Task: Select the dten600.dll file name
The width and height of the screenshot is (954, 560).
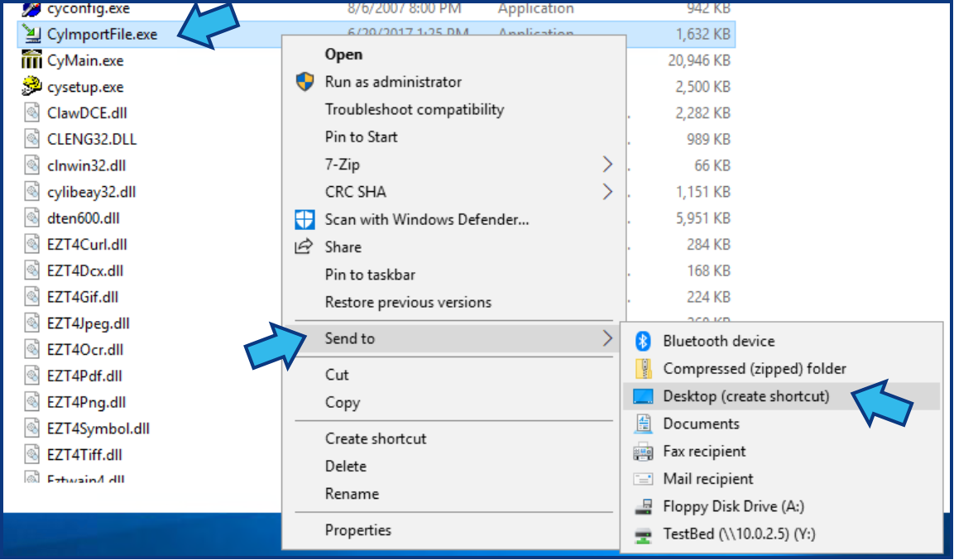Action: 84,218
